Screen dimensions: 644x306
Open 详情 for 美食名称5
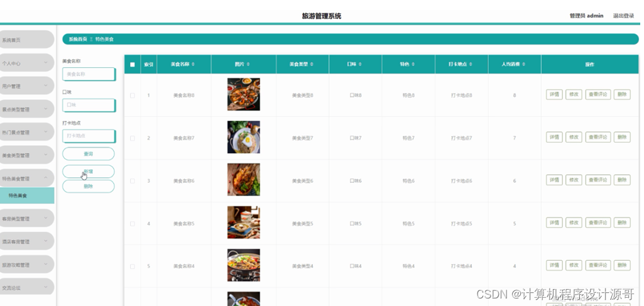pyautogui.click(x=554, y=222)
